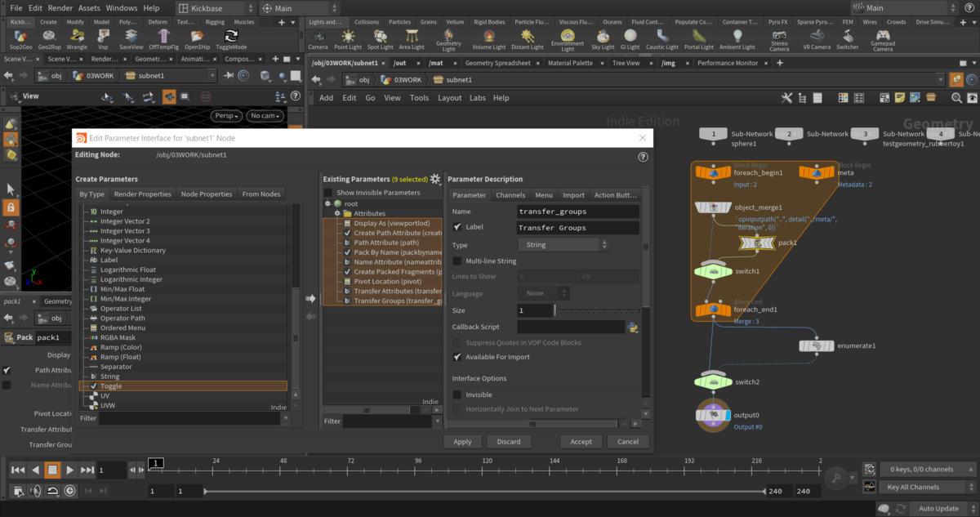The image size is (980, 517).
Task: Open the Persp viewport dropdown
Action: [x=225, y=116]
